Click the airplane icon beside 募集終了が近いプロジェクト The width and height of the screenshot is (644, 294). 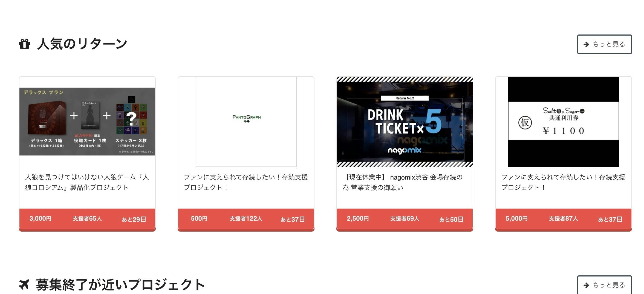pyautogui.click(x=24, y=284)
